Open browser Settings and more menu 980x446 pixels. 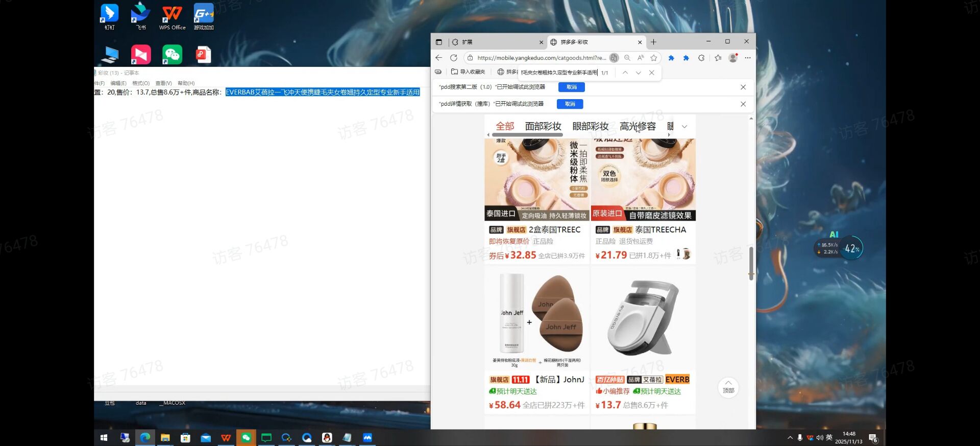[x=748, y=58]
